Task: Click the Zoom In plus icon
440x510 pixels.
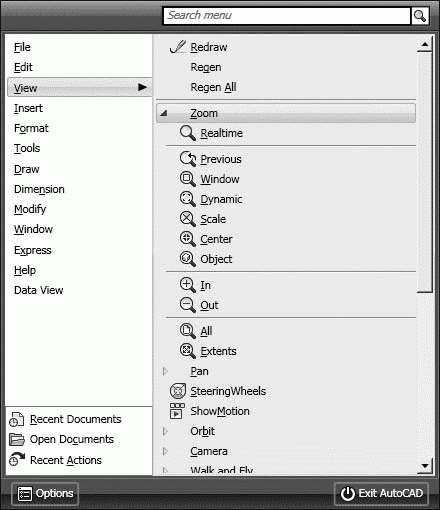Action: tap(188, 285)
